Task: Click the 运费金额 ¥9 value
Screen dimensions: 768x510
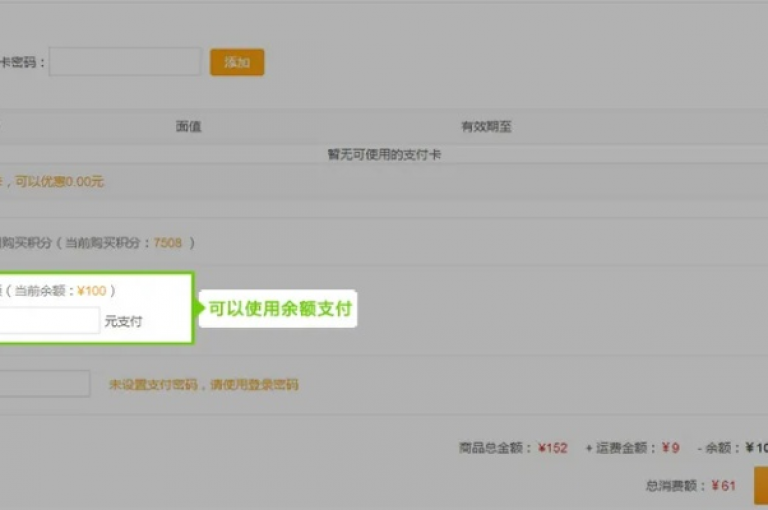Action: (x=671, y=447)
